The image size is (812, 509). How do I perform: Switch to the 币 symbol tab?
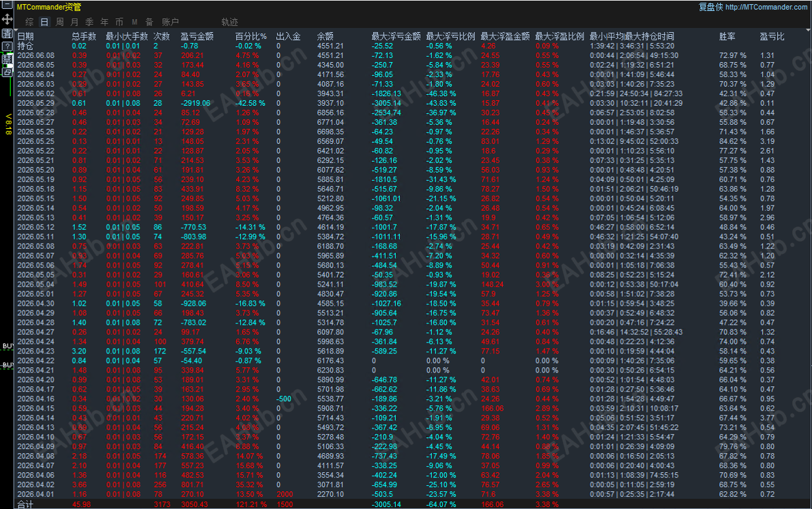119,22
